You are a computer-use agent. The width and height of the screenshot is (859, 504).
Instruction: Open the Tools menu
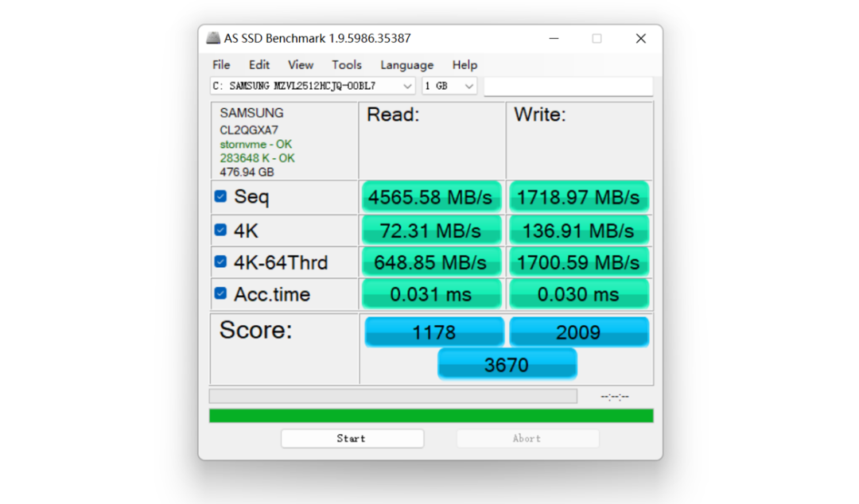(x=347, y=64)
